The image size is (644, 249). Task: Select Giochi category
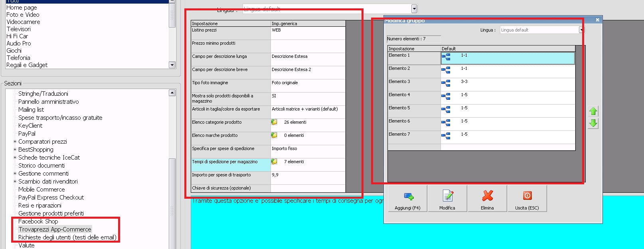point(14,51)
